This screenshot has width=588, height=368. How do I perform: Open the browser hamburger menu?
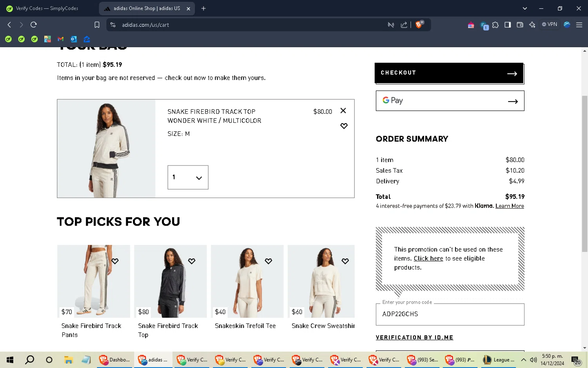[x=579, y=25]
